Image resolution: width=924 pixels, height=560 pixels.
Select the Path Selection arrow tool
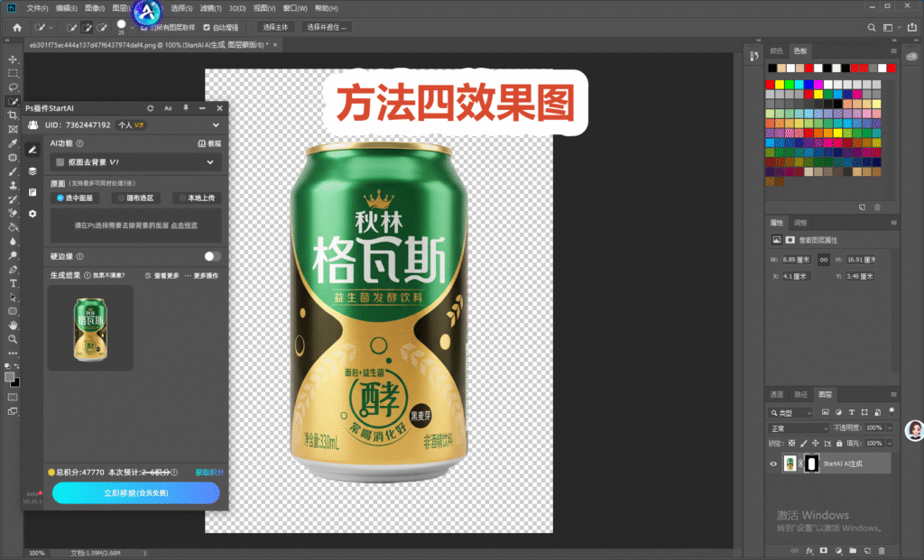13,298
